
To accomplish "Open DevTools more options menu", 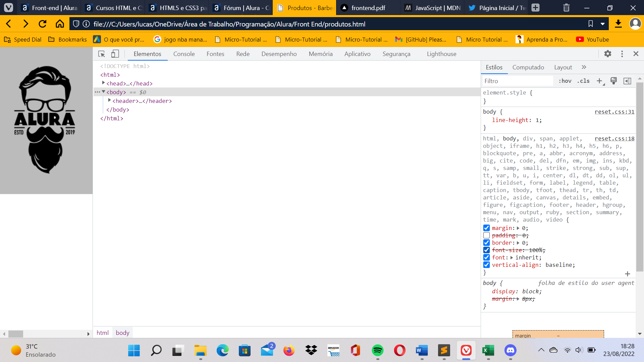I will [622, 54].
